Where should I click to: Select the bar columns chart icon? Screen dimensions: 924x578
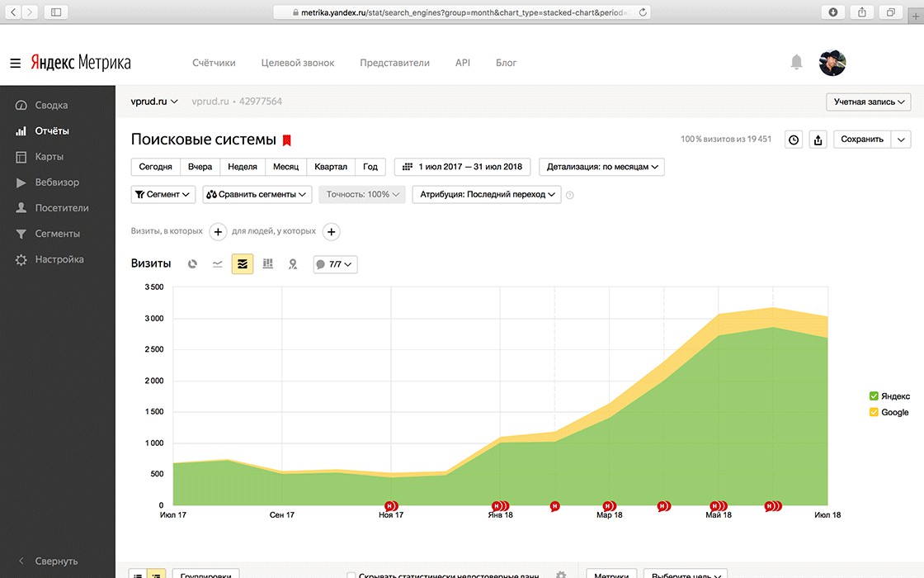point(267,263)
